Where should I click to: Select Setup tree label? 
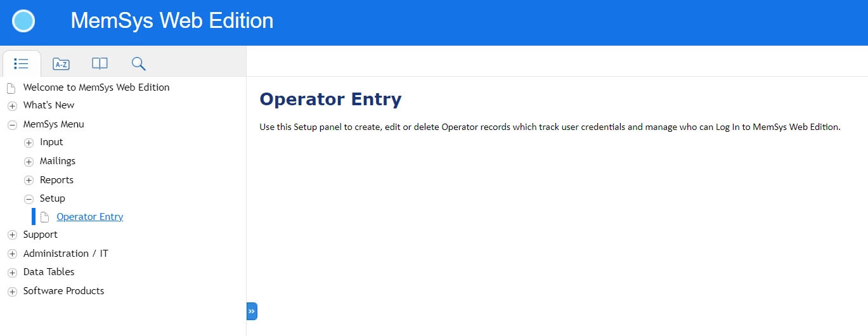coord(53,198)
